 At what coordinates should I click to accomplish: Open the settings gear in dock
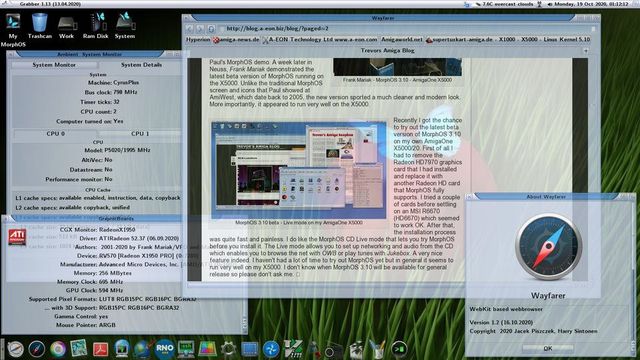[228, 349]
